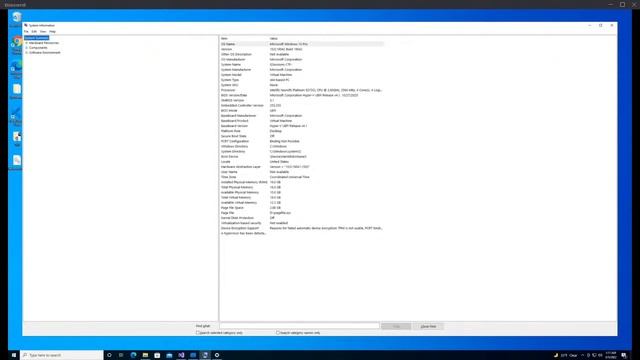Select the Components tree label
The width and height of the screenshot is (640, 360).
[38, 48]
